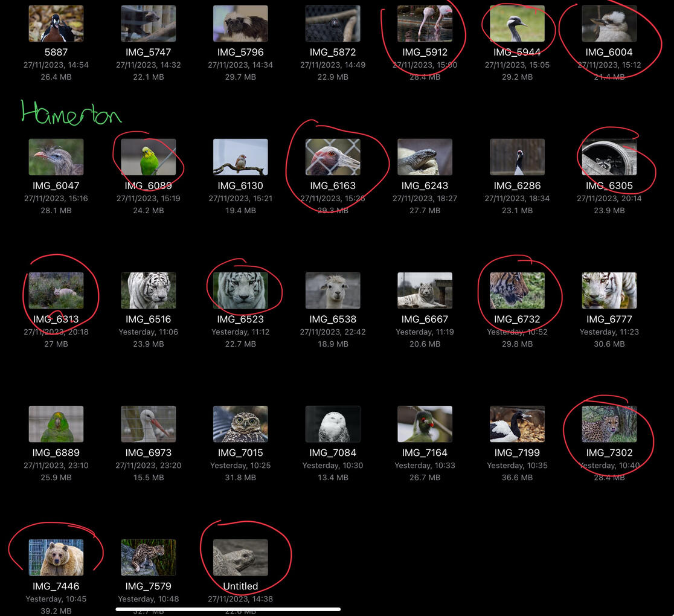Click the IMG_6163 bird behind fence thumbnail

[x=333, y=157]
